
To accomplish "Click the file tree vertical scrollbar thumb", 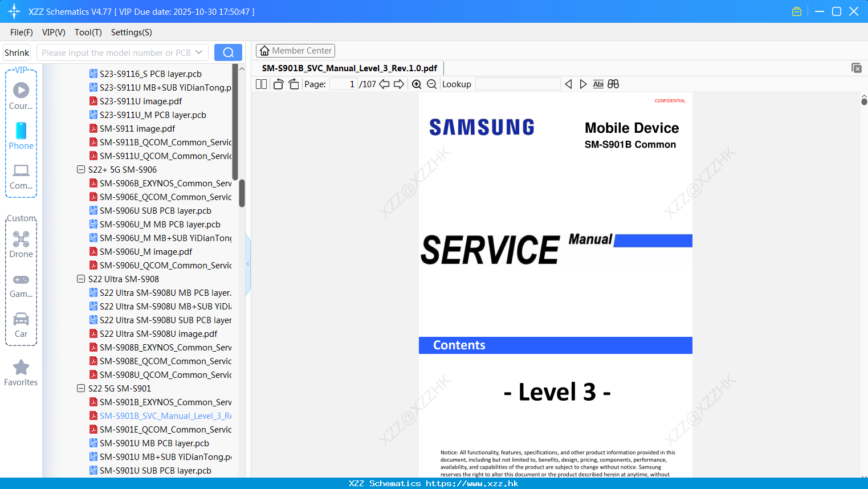I will tap(242, 193).
